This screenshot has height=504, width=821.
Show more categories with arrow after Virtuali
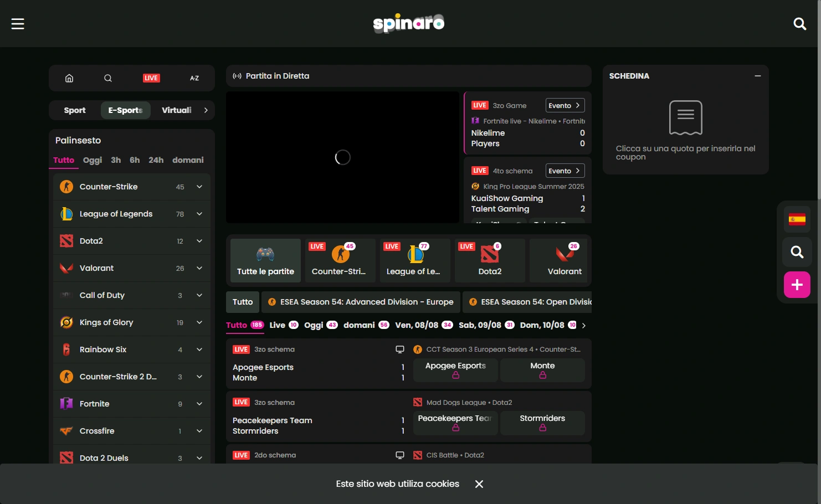(206, 110)
